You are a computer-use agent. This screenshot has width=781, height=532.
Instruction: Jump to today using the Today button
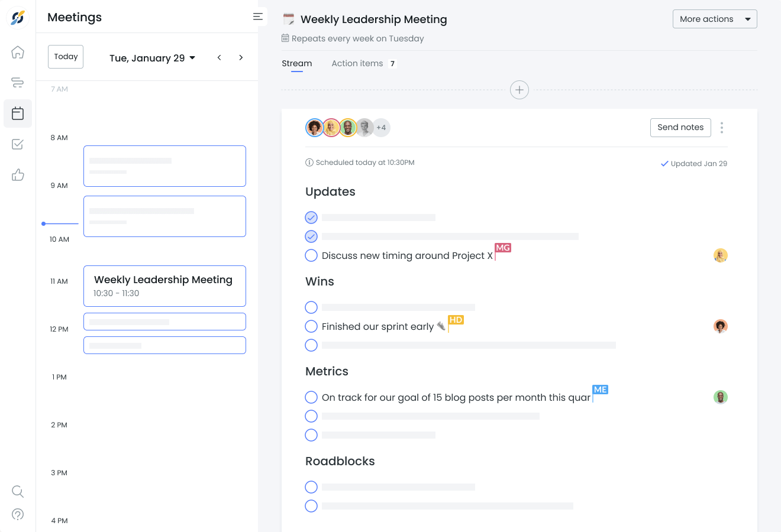pyautogui.click(x=65, y=56)
